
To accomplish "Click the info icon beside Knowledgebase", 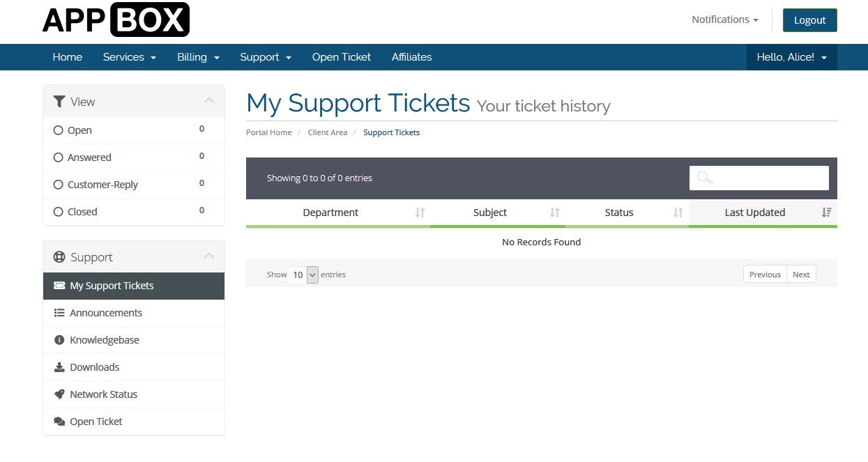I will click(59, 340).
